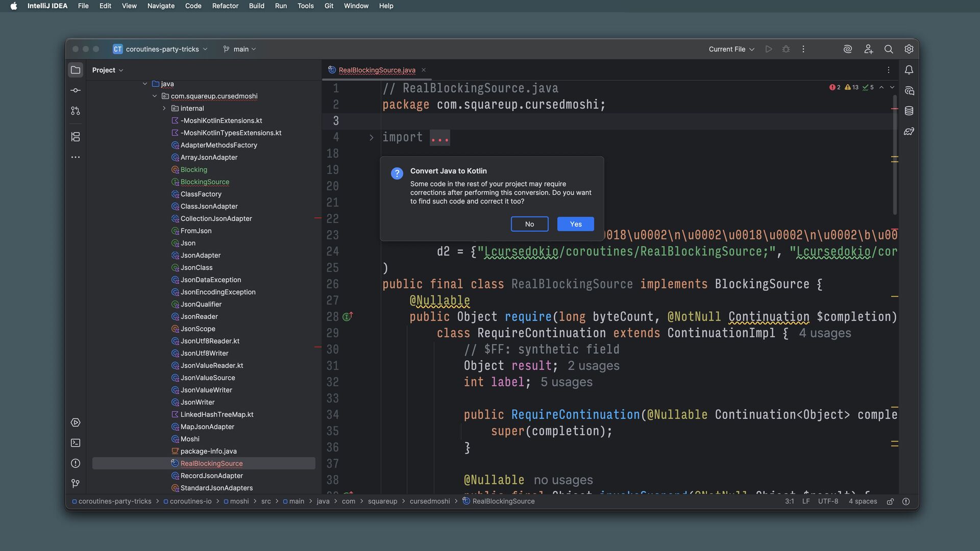
Task: Expand the folded import block
Action: [372, 137]
